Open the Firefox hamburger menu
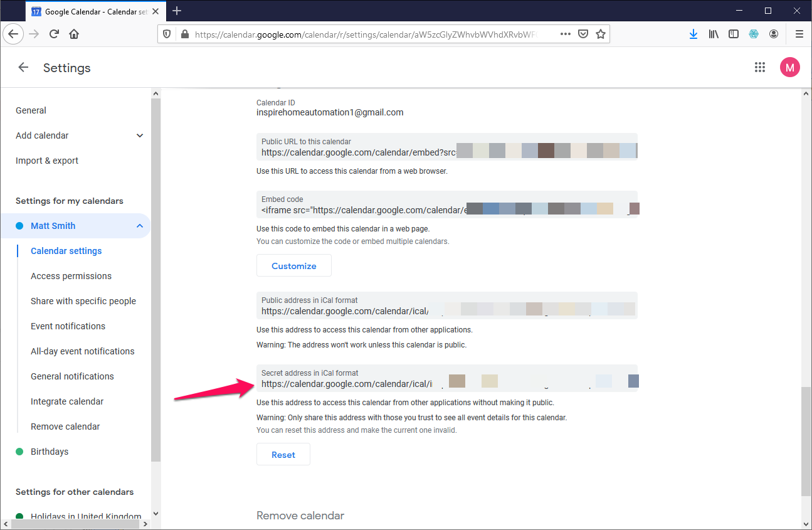Image resolution: width=812 pixels, height=530 pixels. coord(799,34)
